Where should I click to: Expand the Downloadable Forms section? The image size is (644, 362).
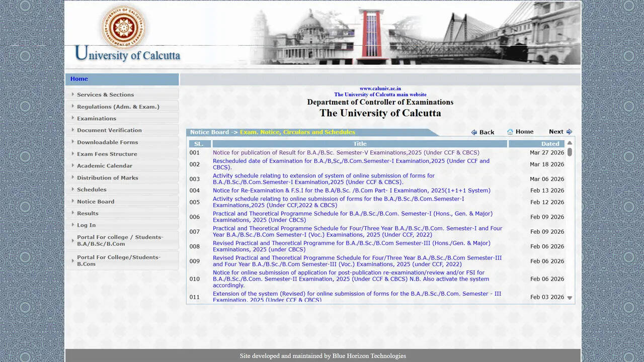click(x=108, y=142)
